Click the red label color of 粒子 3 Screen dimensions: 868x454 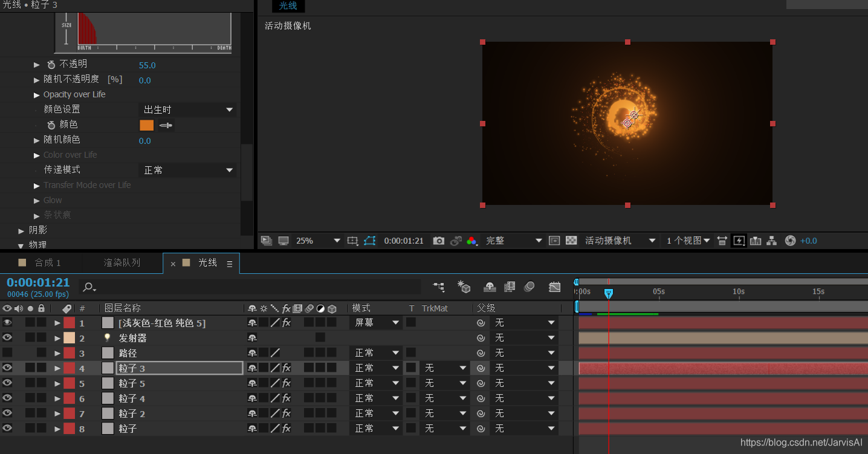70,368
